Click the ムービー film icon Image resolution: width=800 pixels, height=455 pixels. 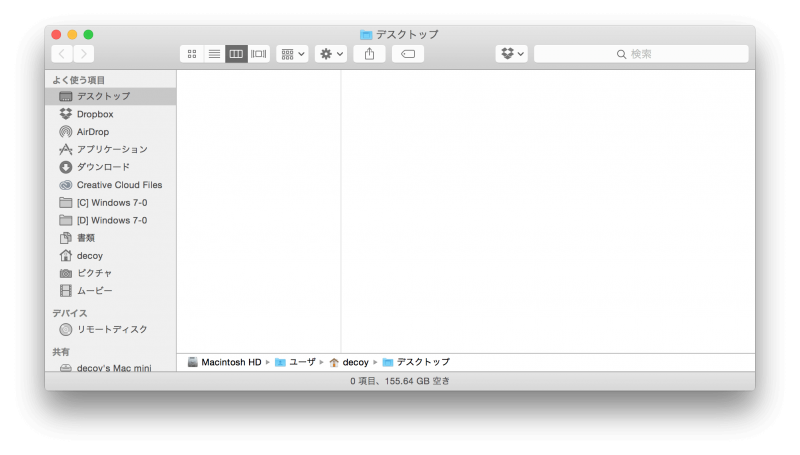tap(65, 291)
